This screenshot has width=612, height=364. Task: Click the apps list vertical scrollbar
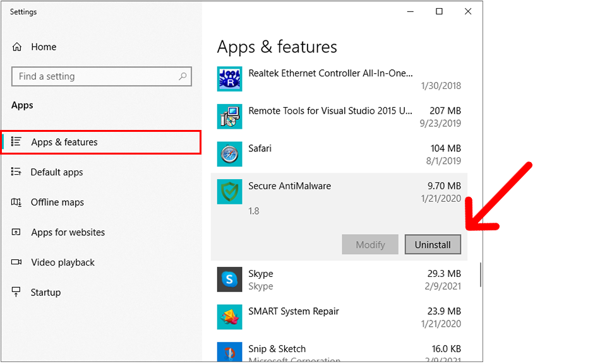(x=481, y=275)
